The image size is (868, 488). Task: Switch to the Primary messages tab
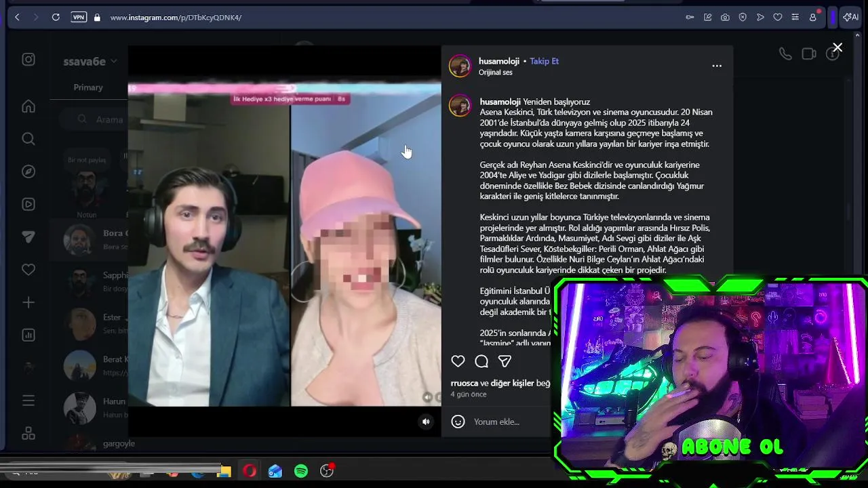[88, 87]
